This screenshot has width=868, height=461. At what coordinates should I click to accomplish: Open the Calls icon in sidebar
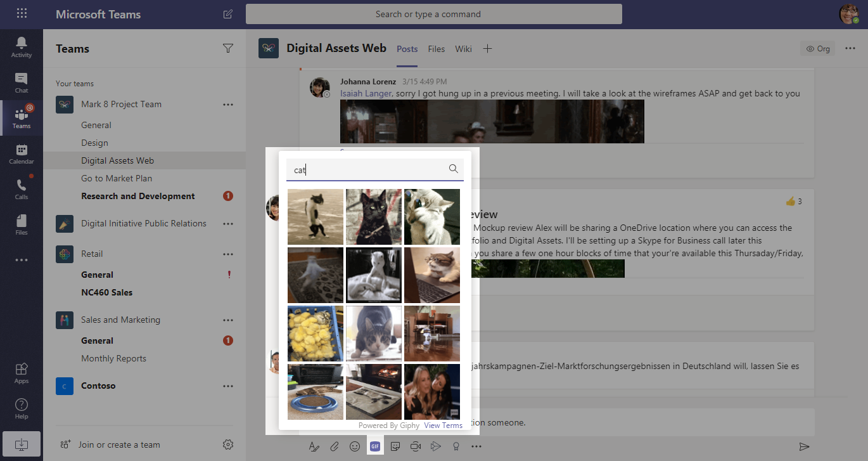pyautogui.click(x=21, y=189)
